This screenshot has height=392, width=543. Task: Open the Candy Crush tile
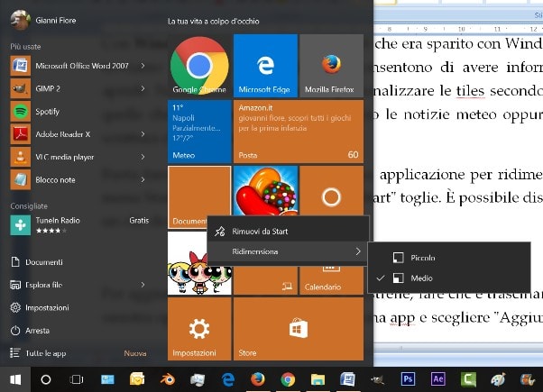pyautogui.click(x=265, y=190)
